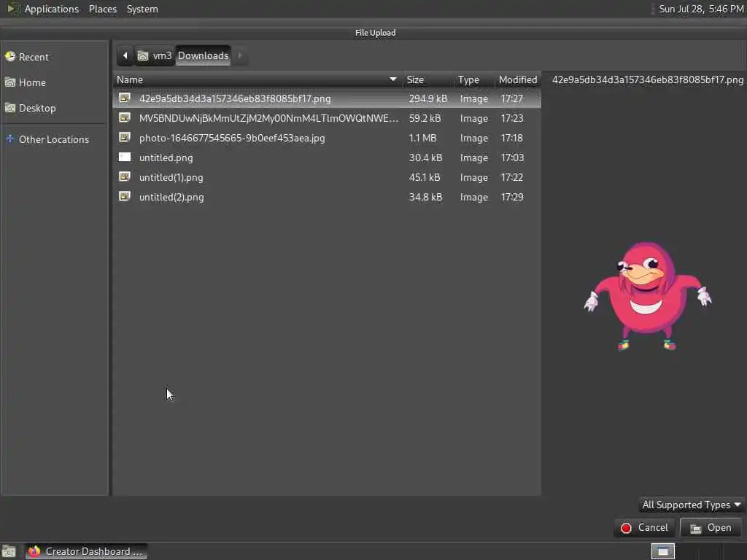Click the workspace switcher icon in bottom panel
Viewport: 747px width, 560px height.
point(663,551)
